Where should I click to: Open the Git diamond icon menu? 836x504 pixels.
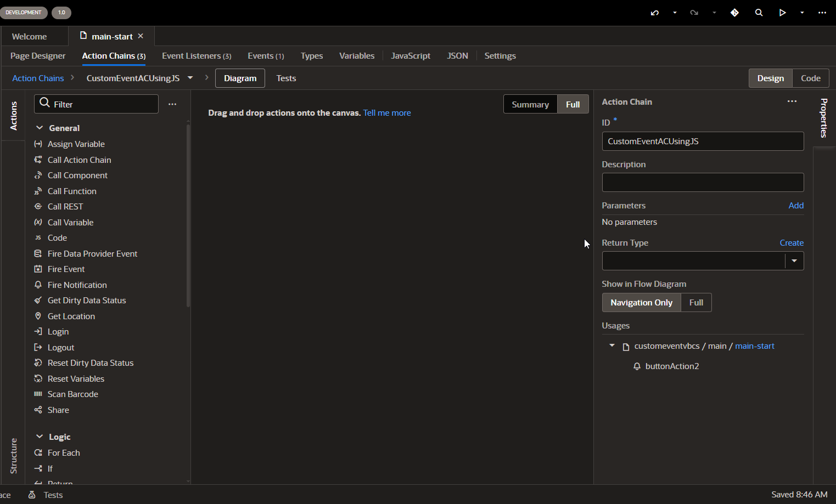click(734, 13)
